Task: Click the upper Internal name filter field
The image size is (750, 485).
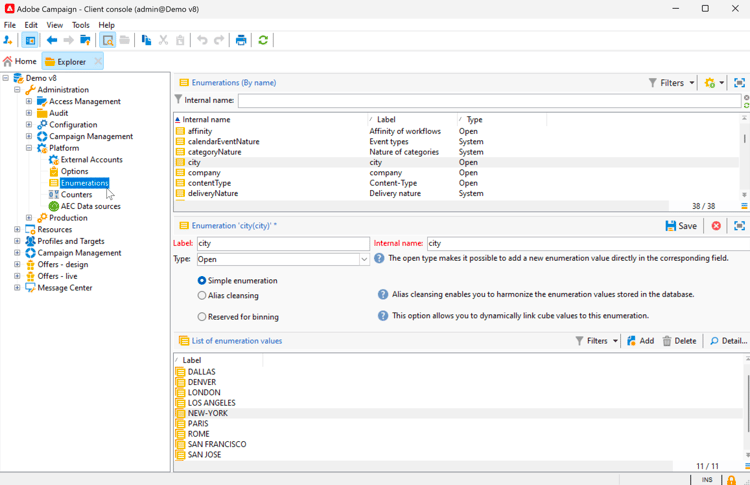Action: (x=488, y=100)
